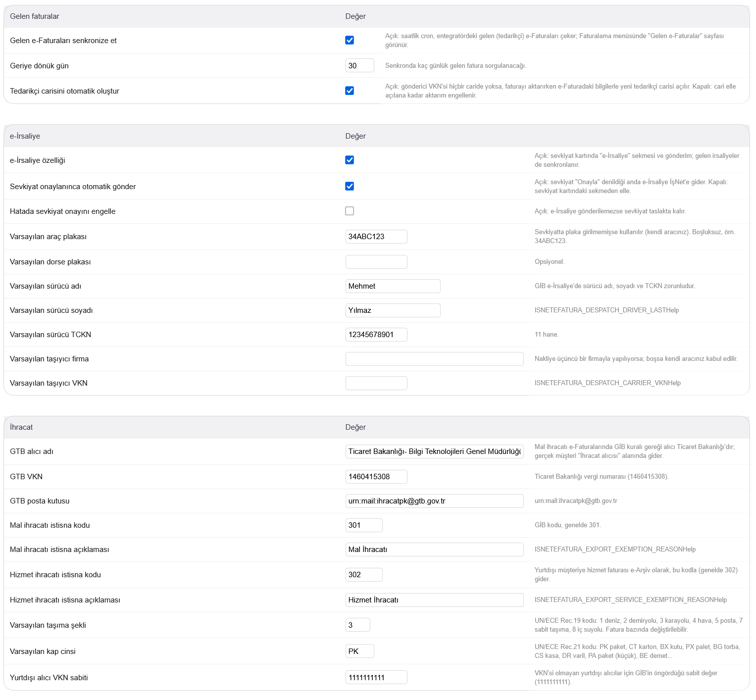The image size is (756, 700).
Task: Click Mal ihracatı istisna kodu field
Action: tap(364, 525)
